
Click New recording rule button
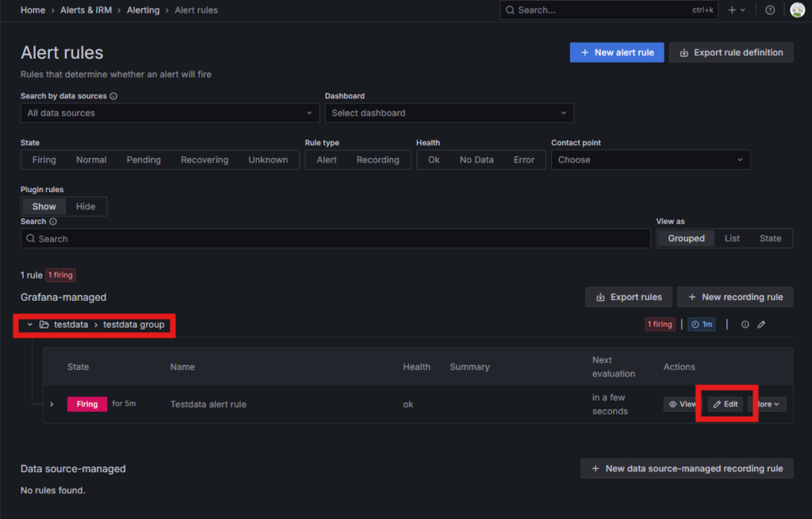click(x=735, y=297)
